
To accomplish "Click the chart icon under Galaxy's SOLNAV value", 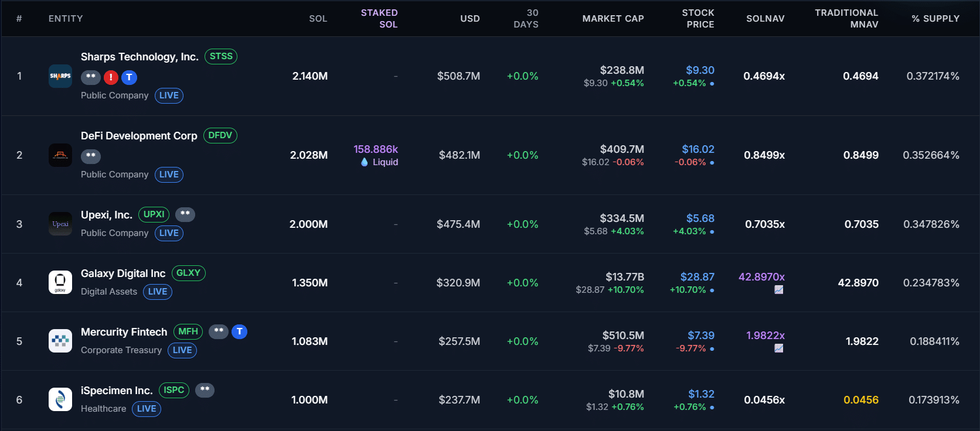I will tap(778, 290).
